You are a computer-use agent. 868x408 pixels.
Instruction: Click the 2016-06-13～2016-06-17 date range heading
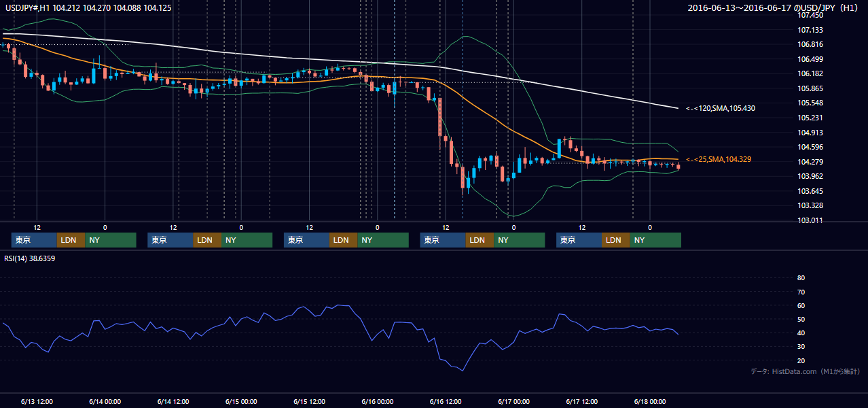(x=774, y=7)
